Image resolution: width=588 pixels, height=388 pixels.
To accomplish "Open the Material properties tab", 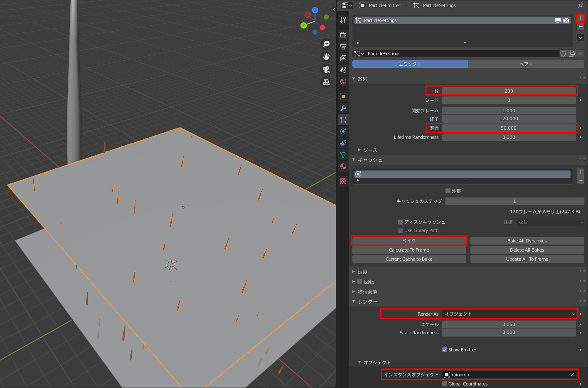I will coord(343,166).
